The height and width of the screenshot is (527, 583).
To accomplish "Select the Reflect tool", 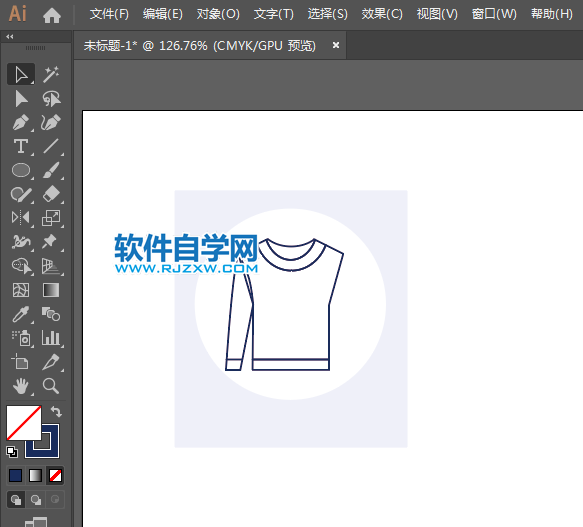I will 21,218.
